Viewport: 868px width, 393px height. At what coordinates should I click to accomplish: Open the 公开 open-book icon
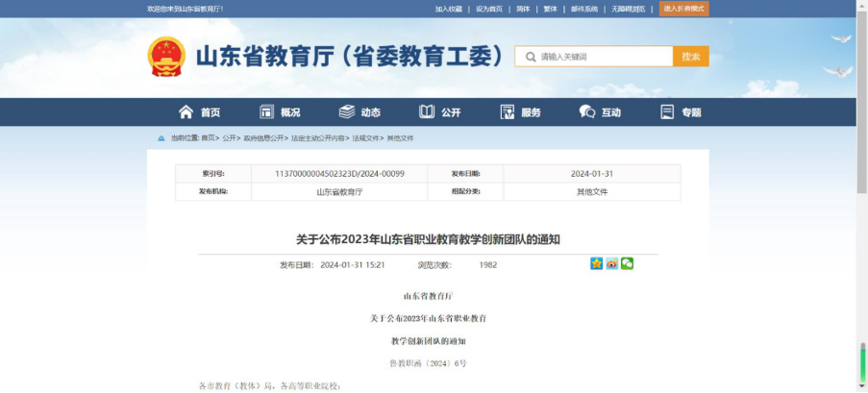pos(427,112)
